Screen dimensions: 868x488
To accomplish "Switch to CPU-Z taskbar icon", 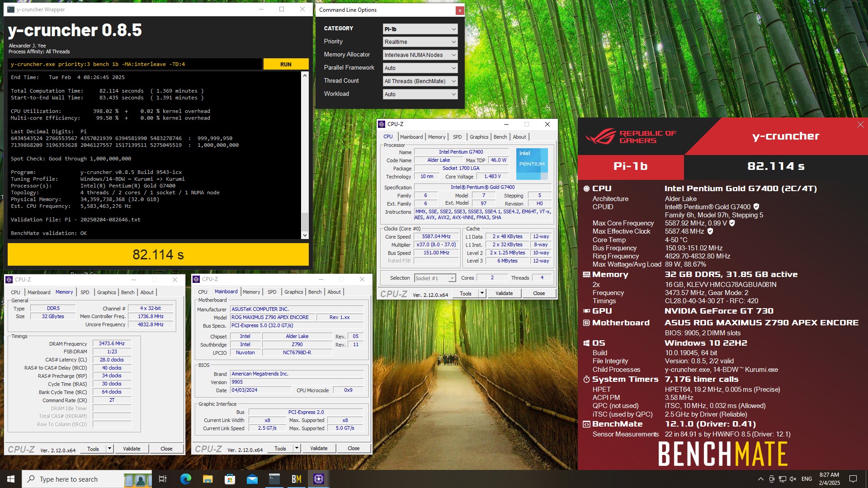I will [x=318, y=479].
